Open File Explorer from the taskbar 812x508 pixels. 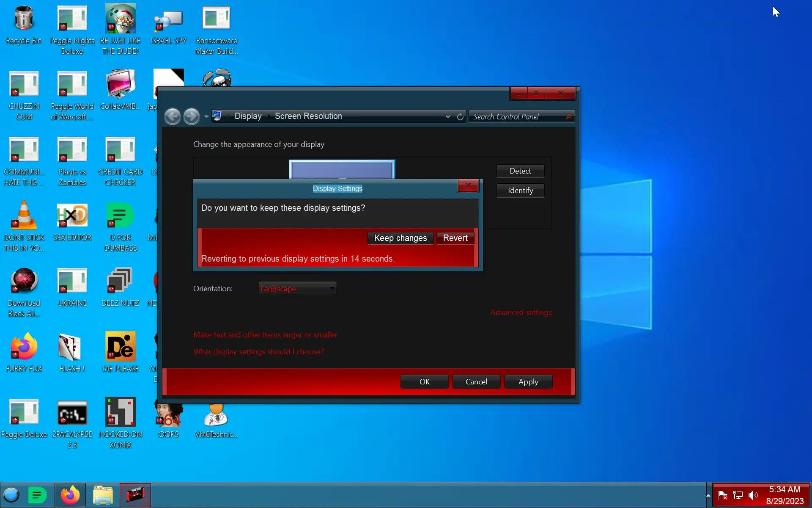click(x=103, y=495)
